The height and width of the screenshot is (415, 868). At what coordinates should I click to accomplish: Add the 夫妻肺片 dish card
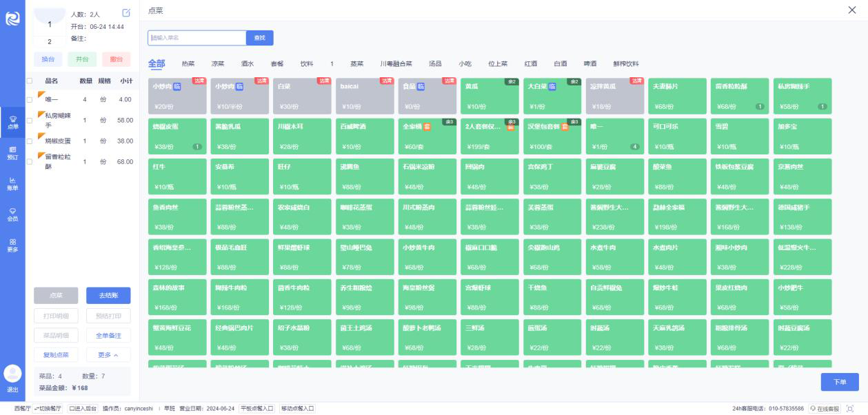pos(678,96)
